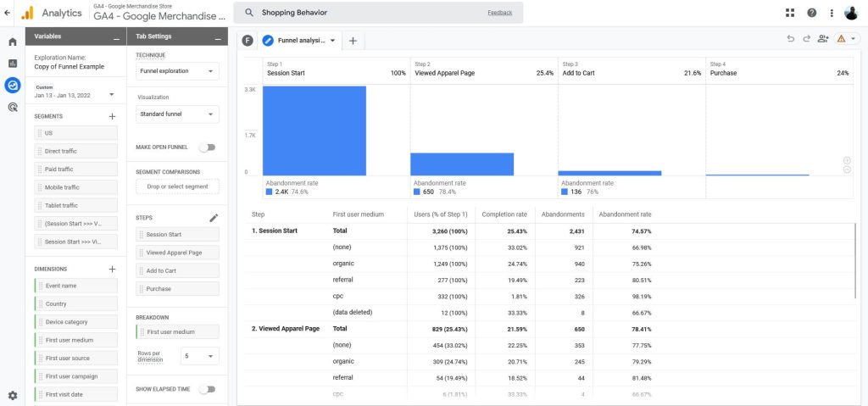The width and height of the screenshot is (868, 406).
Task: Click the blue Session Start funnel bar
Action: 314,131
